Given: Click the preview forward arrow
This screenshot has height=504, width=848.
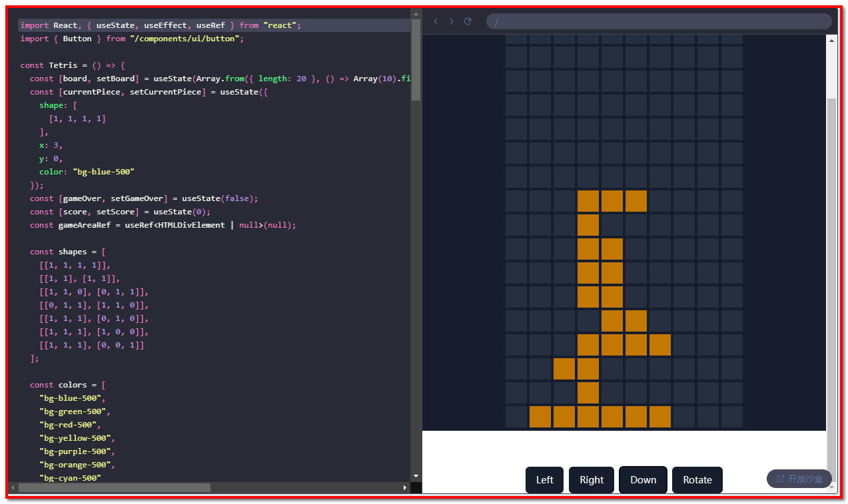Looking at the screenshot, I should [x=452, y=21].
